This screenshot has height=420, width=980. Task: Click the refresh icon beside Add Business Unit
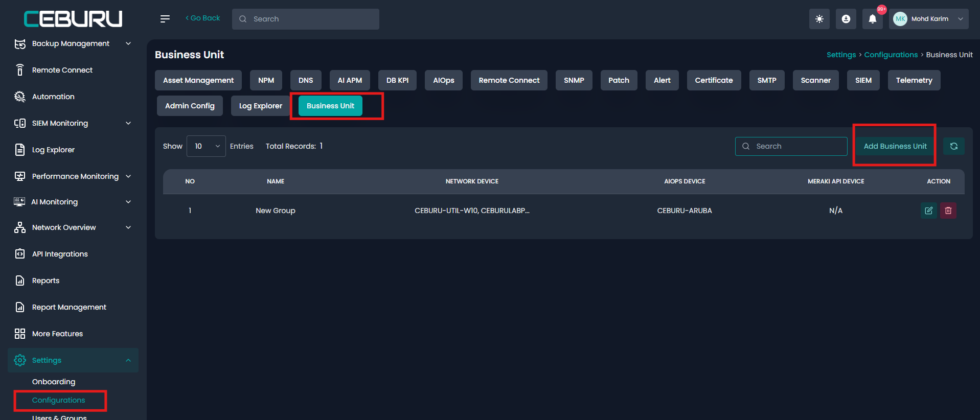pos(953,146)
